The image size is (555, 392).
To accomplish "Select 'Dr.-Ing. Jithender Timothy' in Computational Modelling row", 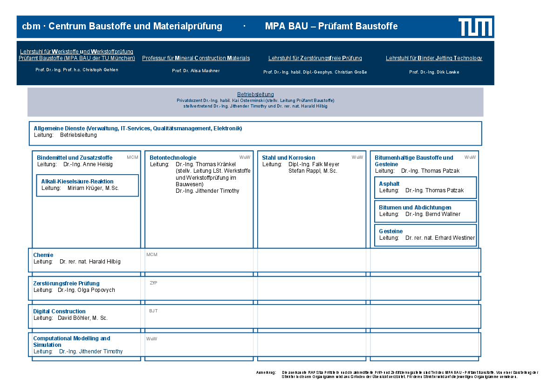I will (x=91, y=351).
